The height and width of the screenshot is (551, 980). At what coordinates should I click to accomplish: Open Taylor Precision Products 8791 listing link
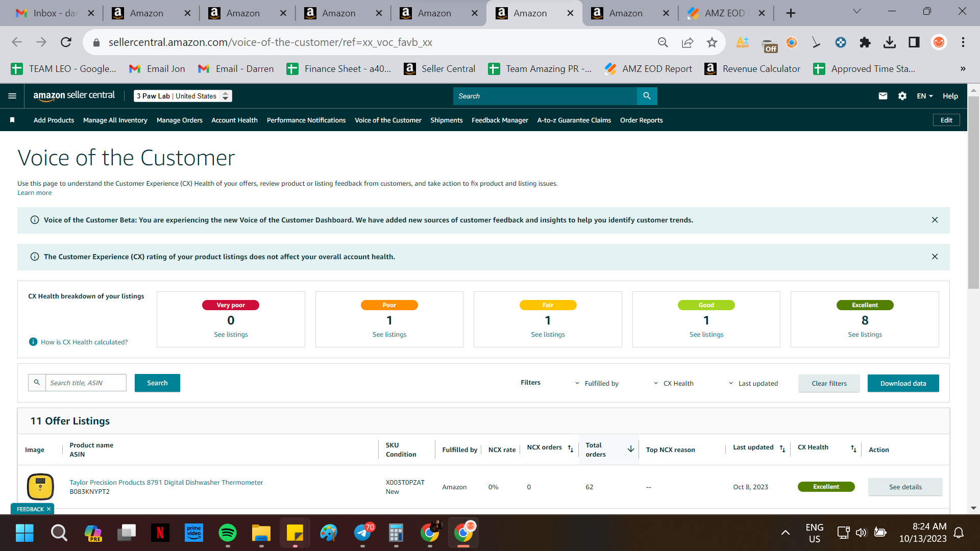pyautogui.click(x=166, y=482)
